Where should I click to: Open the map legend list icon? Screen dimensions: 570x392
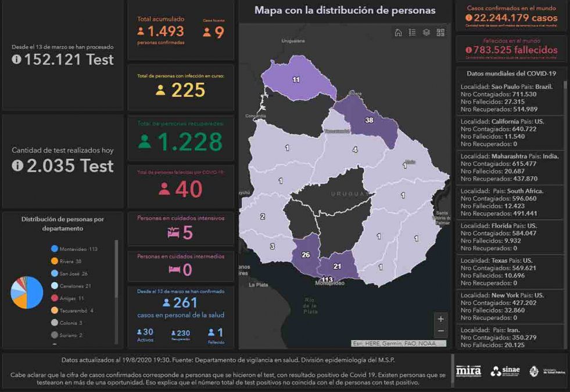pyautogui.click(x=412, y=33)
